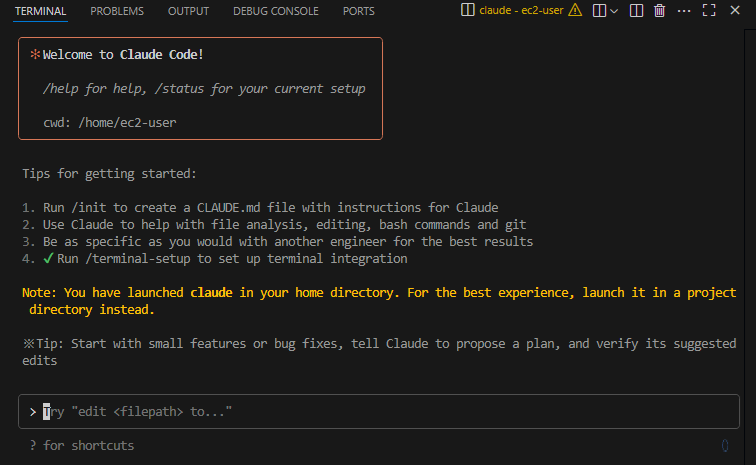This screenshot has width=756, height=465.
Task: Click the orange asterisk Claude logo
Action: coord(35,54)
